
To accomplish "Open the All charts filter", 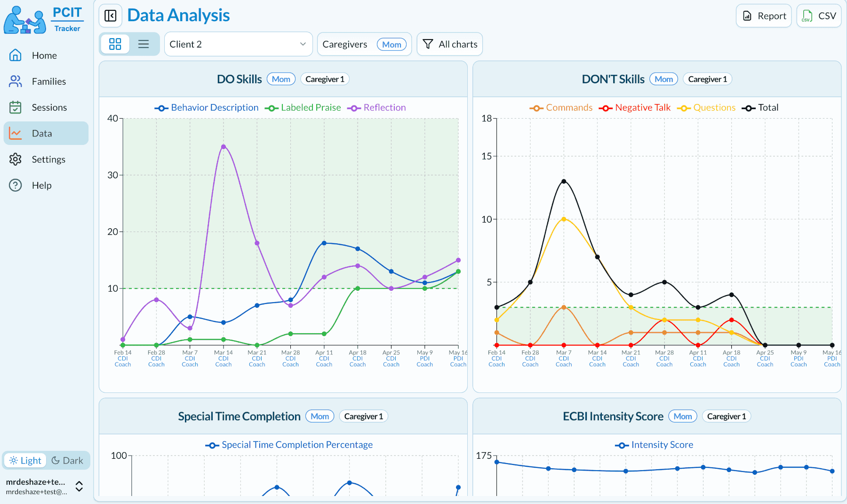I will [x=449, y=44].
